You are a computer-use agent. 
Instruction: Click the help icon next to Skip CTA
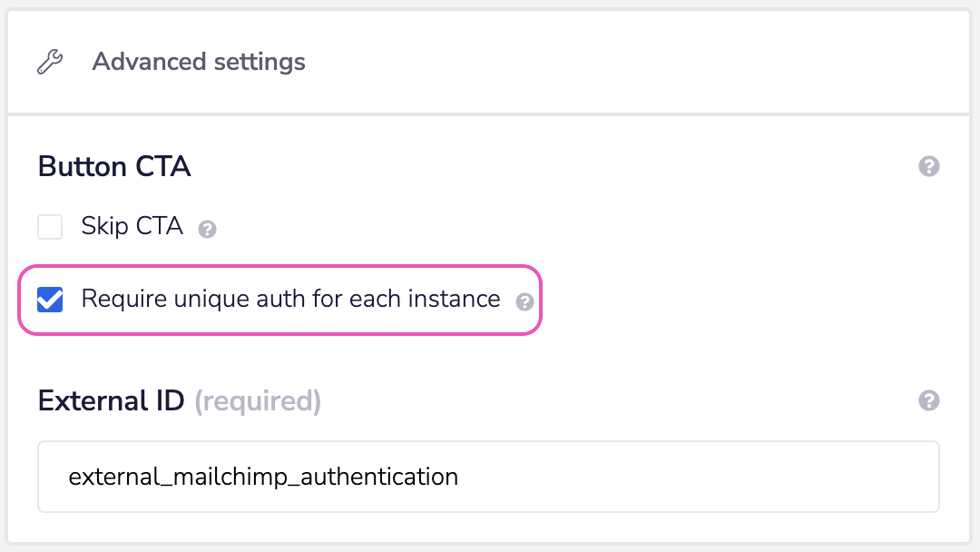point(207,229)
